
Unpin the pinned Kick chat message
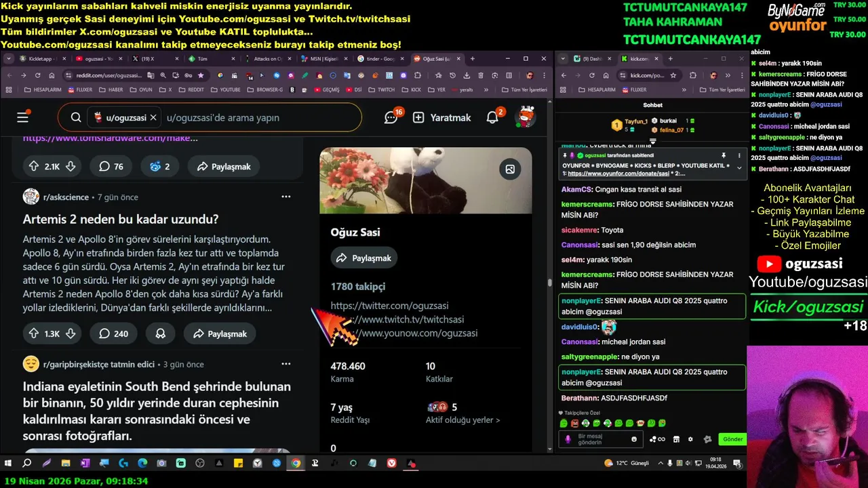coord(724,155)
